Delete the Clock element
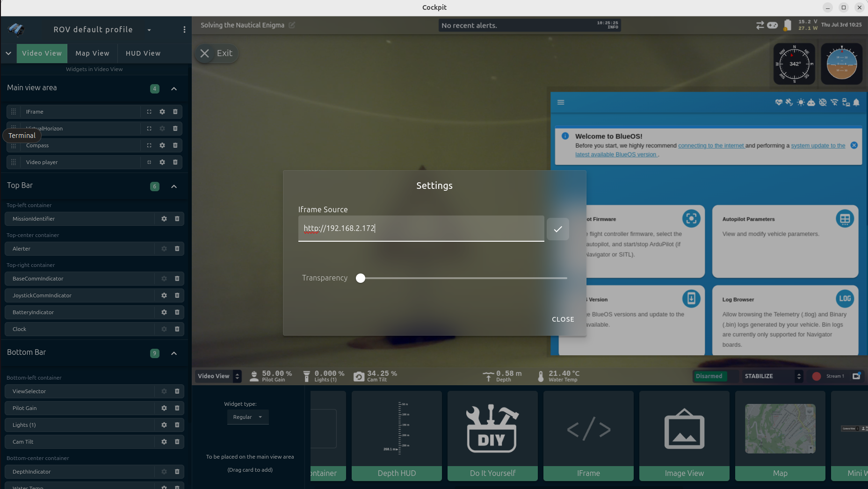Image resolution: width=868 pixels, height=489 pixels. (177, 329)
